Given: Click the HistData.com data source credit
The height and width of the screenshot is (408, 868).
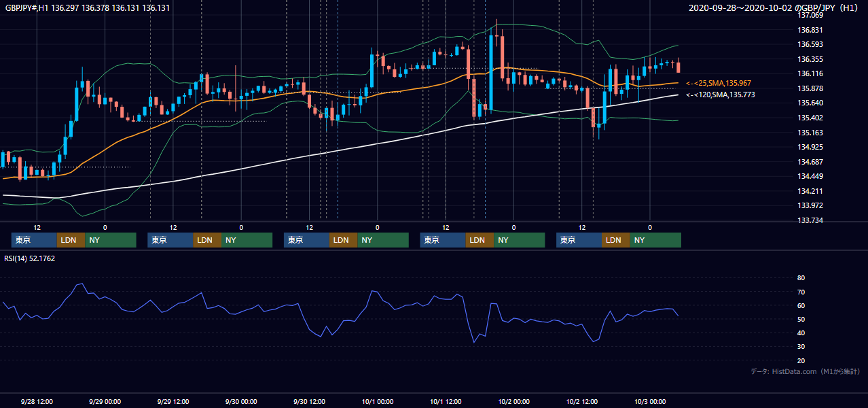Looking at the screenshot, I should coord(806,371).
